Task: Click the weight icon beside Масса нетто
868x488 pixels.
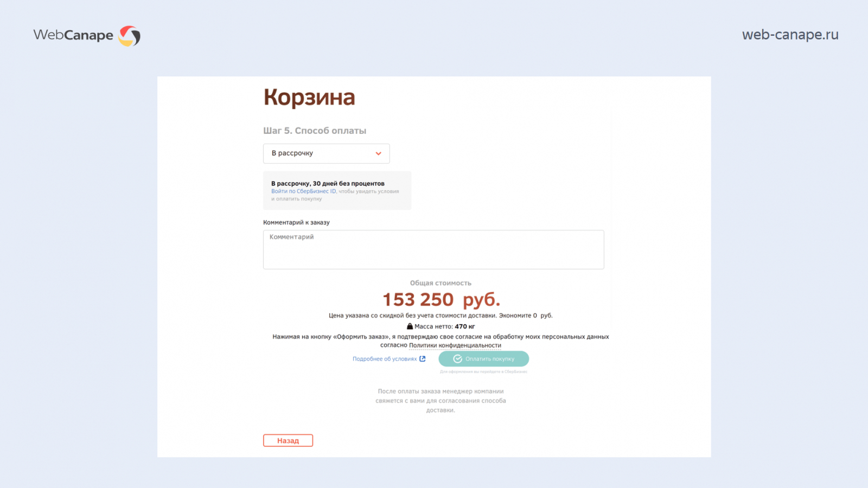Action: [x=410, y=326]
